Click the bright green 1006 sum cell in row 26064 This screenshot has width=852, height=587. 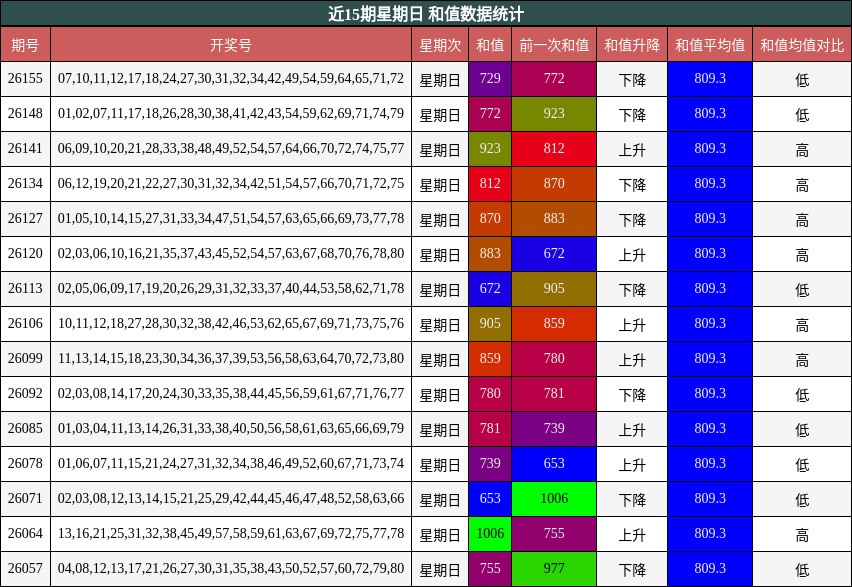pyautogui.click(x=490, y=534)
